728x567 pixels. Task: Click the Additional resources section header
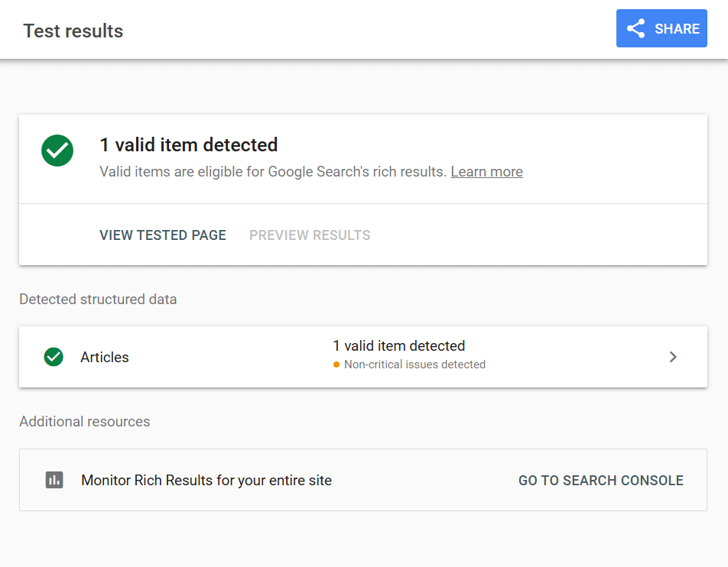pos(84,421)
